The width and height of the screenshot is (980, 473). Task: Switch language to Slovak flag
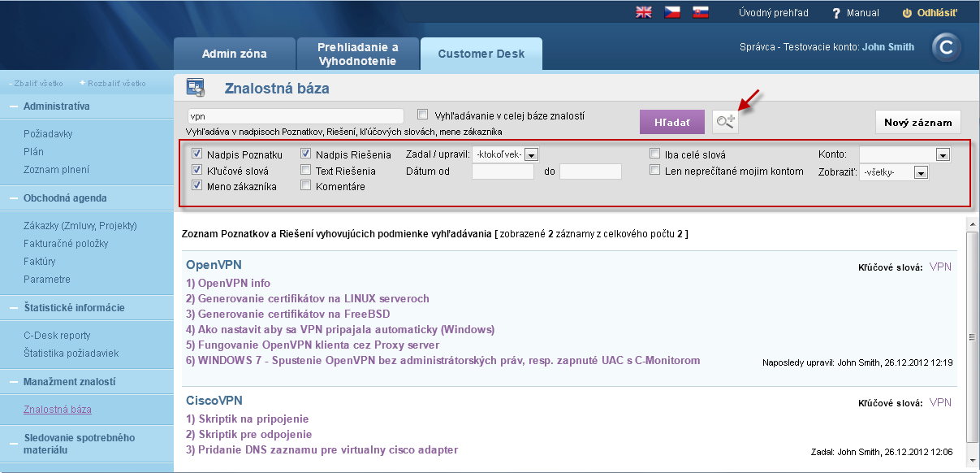(700, 12)
